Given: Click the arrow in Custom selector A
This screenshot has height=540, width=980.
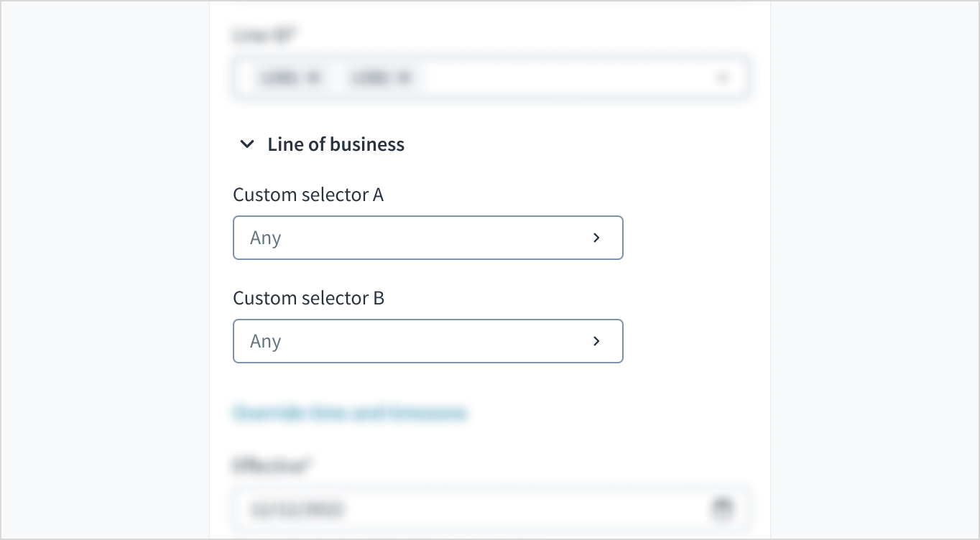Looking at the screenshot, I should pos(596,238).
